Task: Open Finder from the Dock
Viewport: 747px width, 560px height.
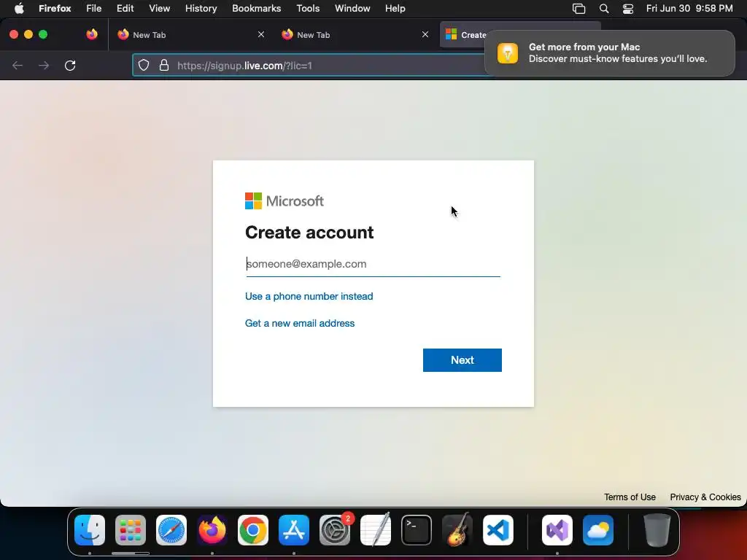Action: tap(90, 530)
